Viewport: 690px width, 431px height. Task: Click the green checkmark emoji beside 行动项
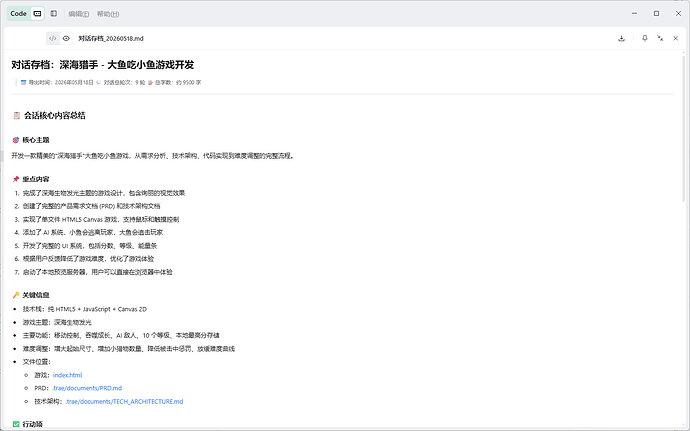pyautogui.click(x=16, y=424)
